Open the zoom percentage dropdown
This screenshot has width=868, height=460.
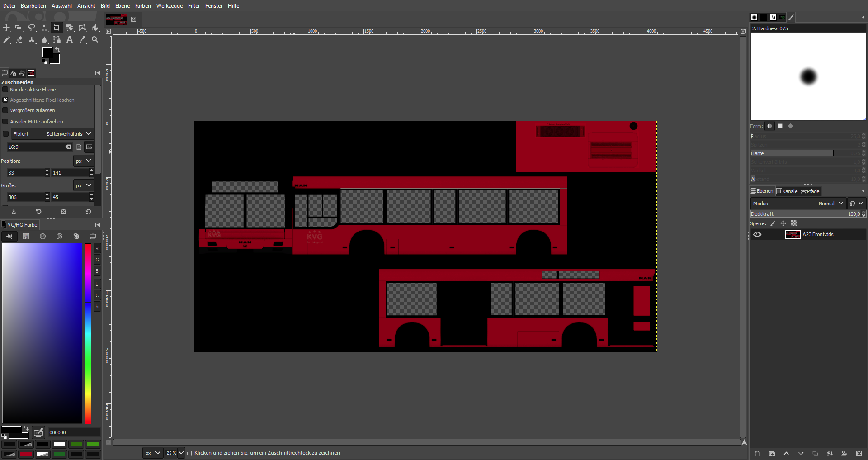[x=181, y=453]
